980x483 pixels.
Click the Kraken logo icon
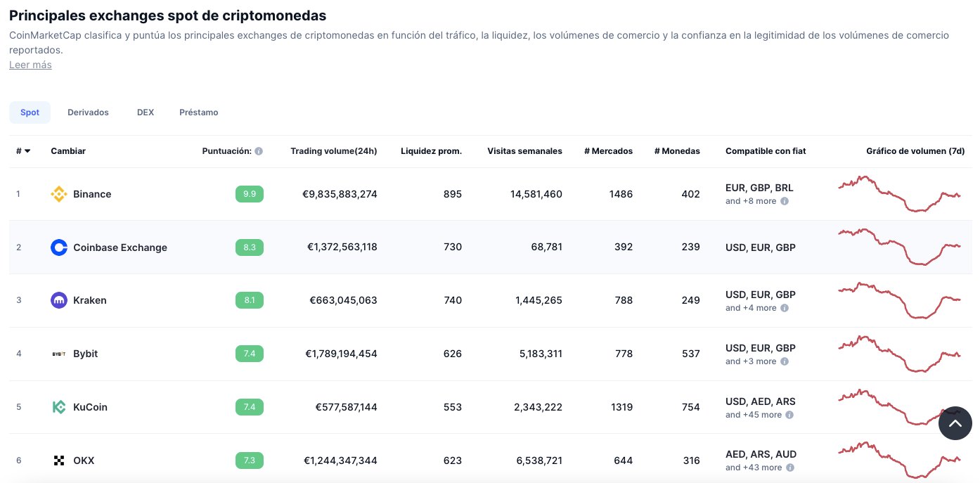click(x=59, y=300)
